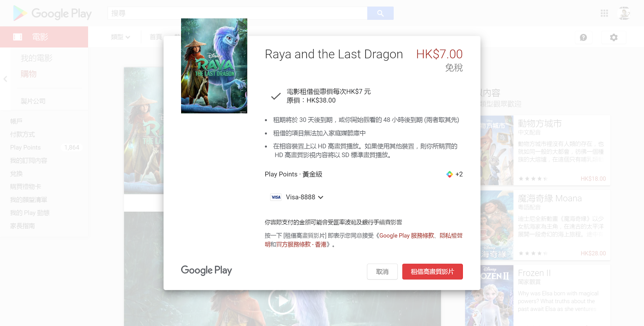Open the 類型 genre dropdown
The width and height of the screenshot is (644, 326).
[120, 37]
